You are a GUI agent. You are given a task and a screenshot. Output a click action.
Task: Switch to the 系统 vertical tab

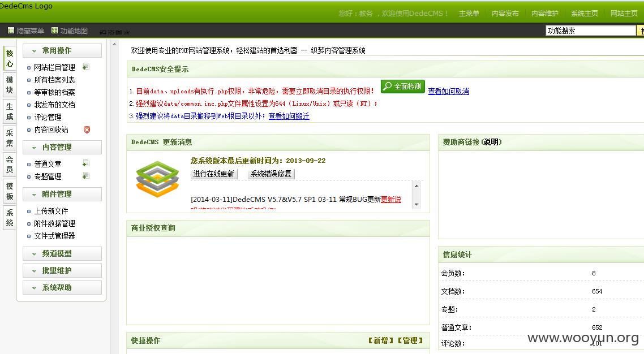tap(10, 218)
